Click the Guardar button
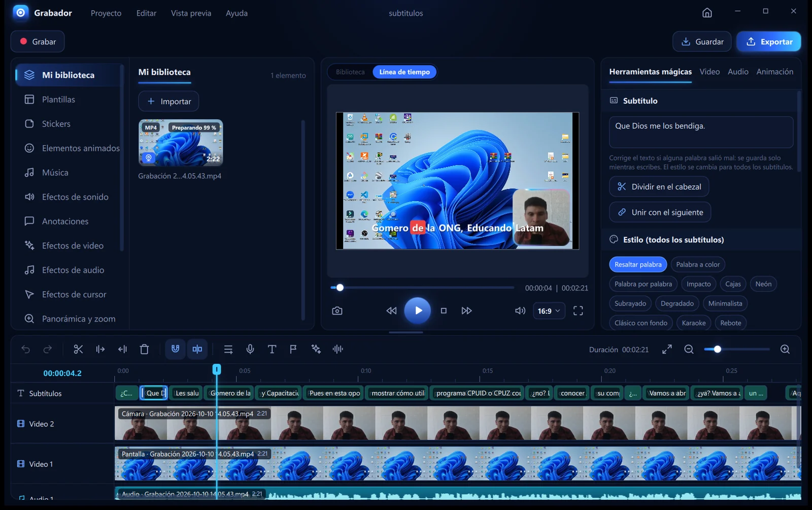 click(702, 42)
